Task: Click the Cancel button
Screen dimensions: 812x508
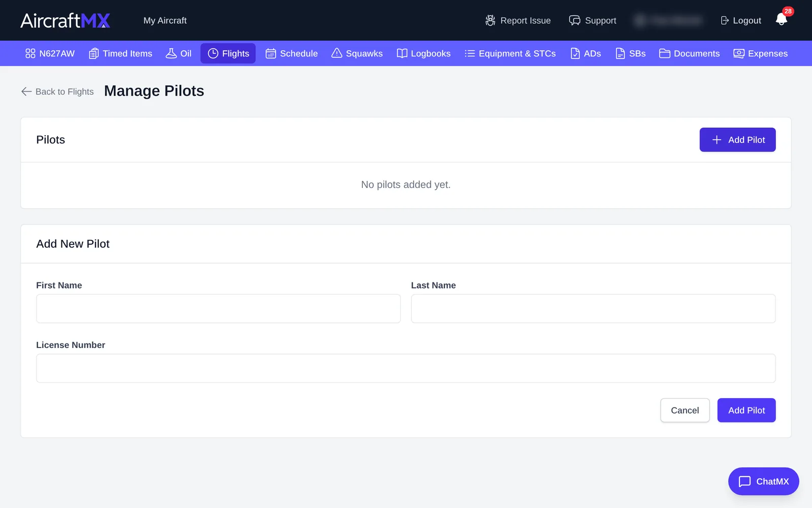Action: click(685, 410)
